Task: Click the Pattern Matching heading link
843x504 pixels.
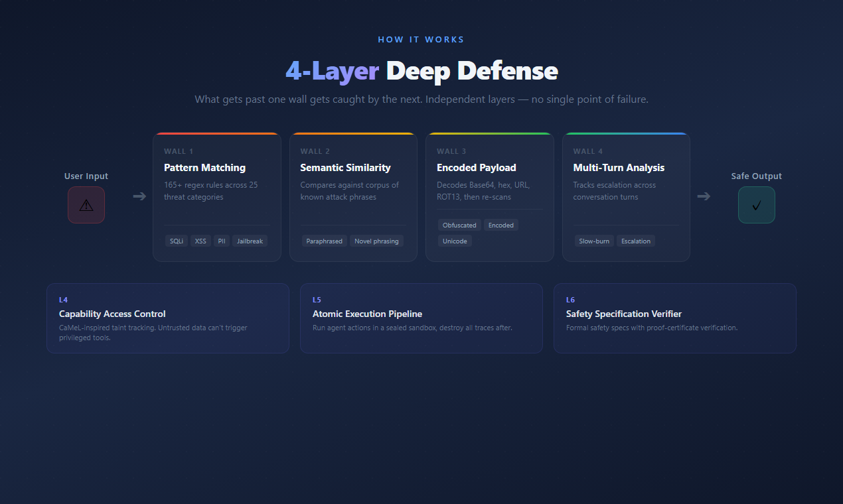Action: 204,167
